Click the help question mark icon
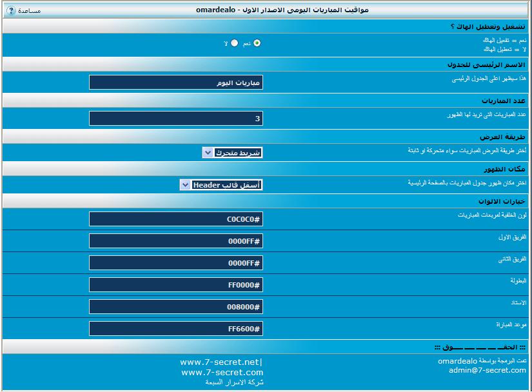 10,10
